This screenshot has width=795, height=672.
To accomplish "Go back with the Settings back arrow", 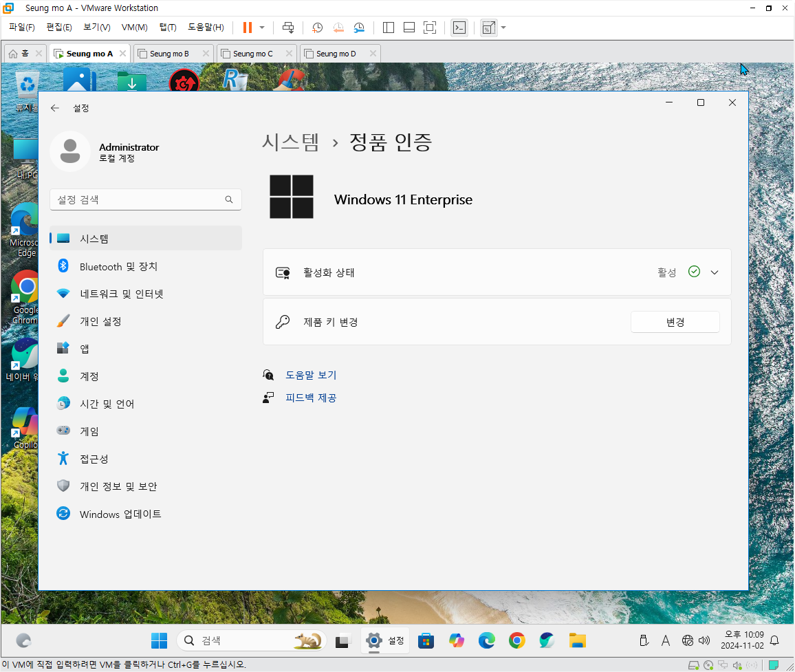I will (x=55, y=108).
